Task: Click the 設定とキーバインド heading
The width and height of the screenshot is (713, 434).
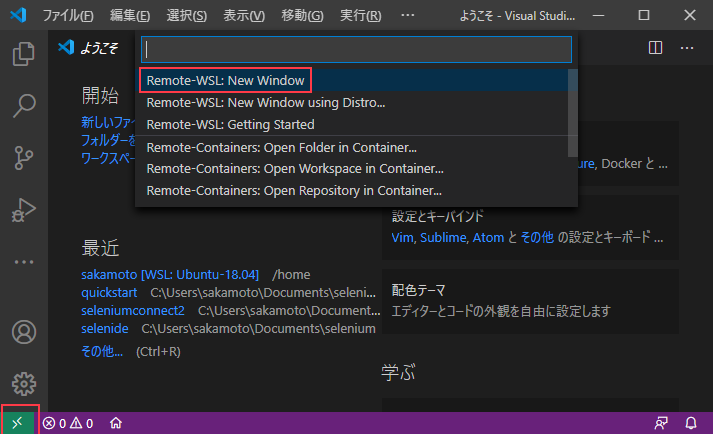Action: 437,217
